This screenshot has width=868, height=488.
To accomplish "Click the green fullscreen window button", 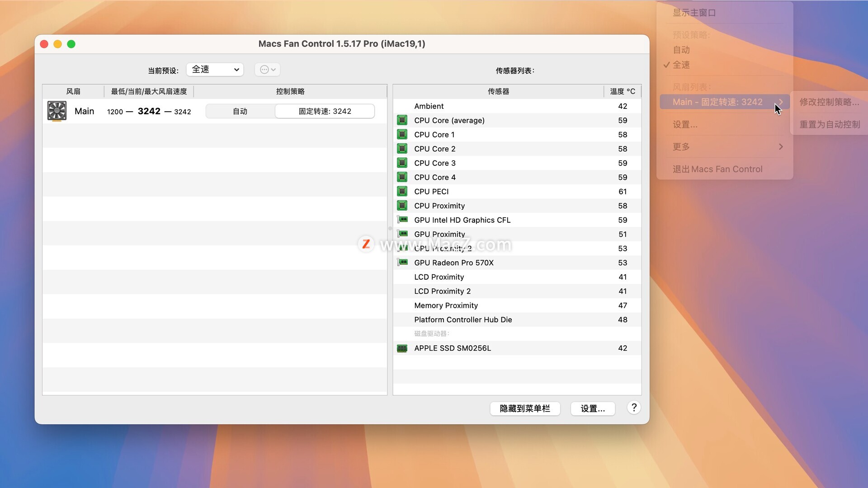I will pos(71,44).
